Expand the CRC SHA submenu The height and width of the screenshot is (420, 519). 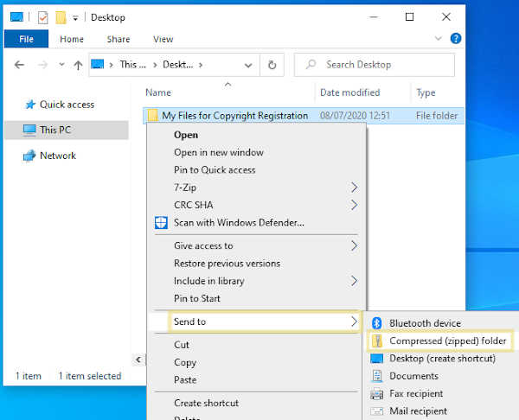(257, 205)
